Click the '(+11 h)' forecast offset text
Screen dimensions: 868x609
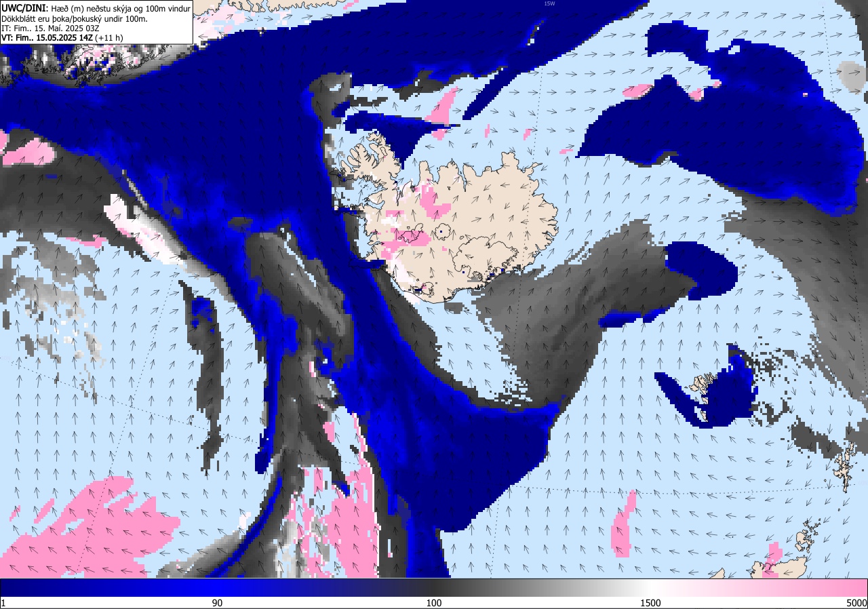[x=109, y=39]
